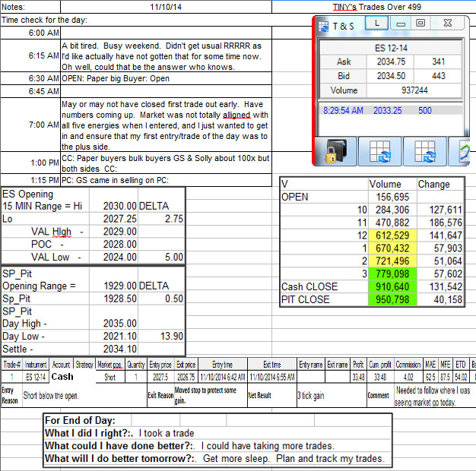
Task: Click the green highlighted volume 779,098
Action: click(x=392, y=274)
